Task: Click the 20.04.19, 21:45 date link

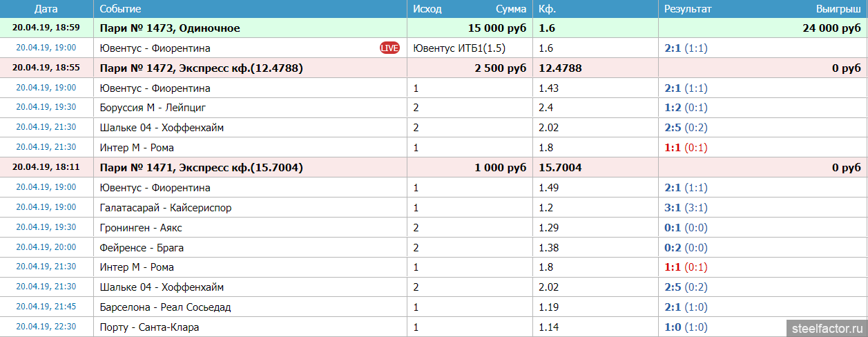Action: (x=46, y=307)
